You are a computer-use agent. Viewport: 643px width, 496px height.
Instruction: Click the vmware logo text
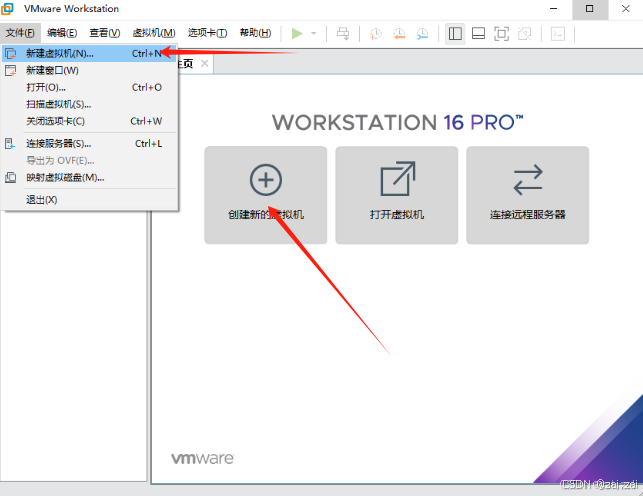tap(203, 458)
